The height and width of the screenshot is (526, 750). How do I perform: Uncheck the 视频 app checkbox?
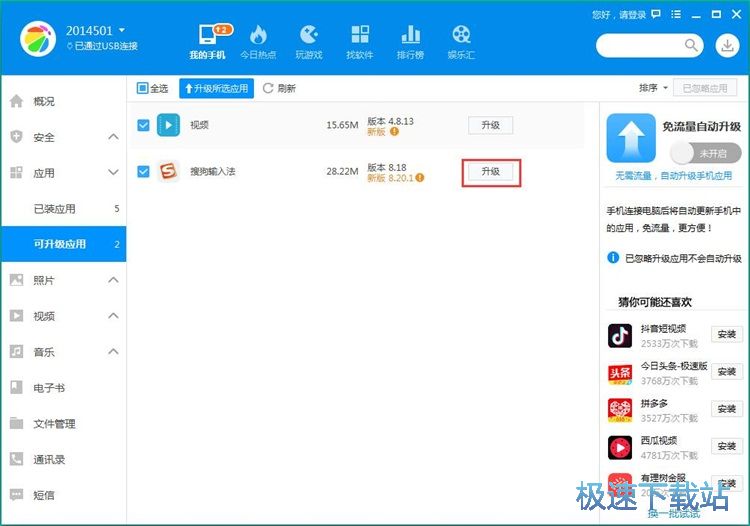point(143,125)
